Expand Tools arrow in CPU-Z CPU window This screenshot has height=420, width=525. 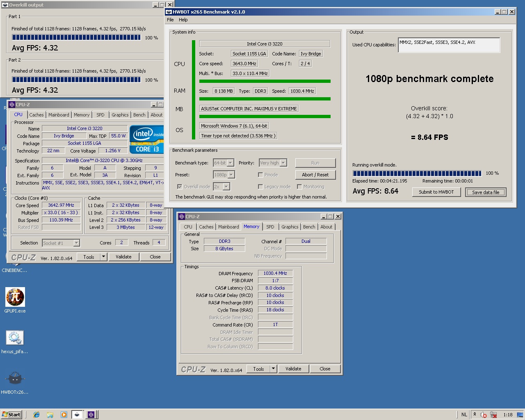coord(104,257)
